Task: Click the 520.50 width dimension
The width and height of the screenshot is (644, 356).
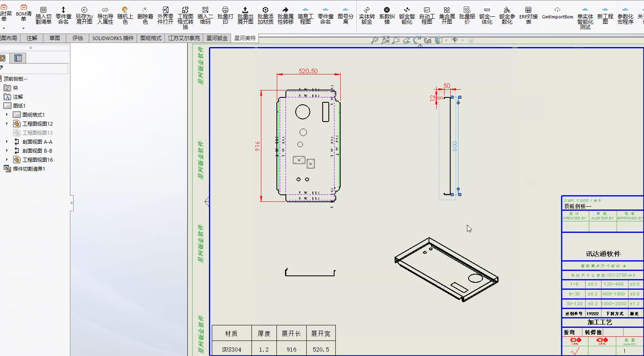Action: tap(308, 71)
